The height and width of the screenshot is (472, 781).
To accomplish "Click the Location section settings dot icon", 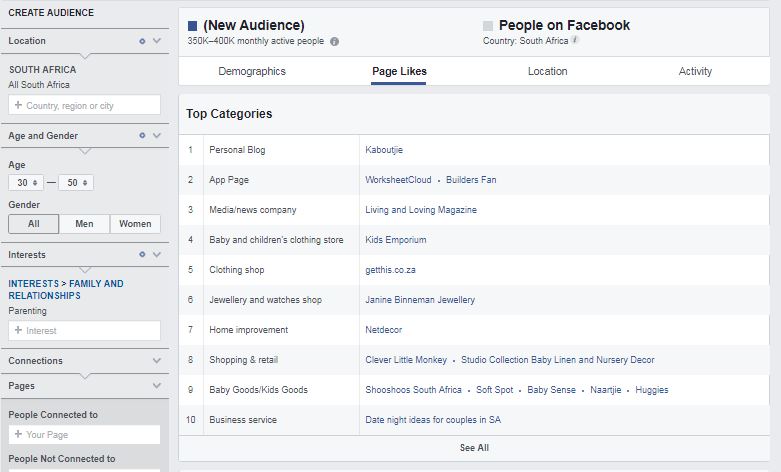I will tap(142, 41).
